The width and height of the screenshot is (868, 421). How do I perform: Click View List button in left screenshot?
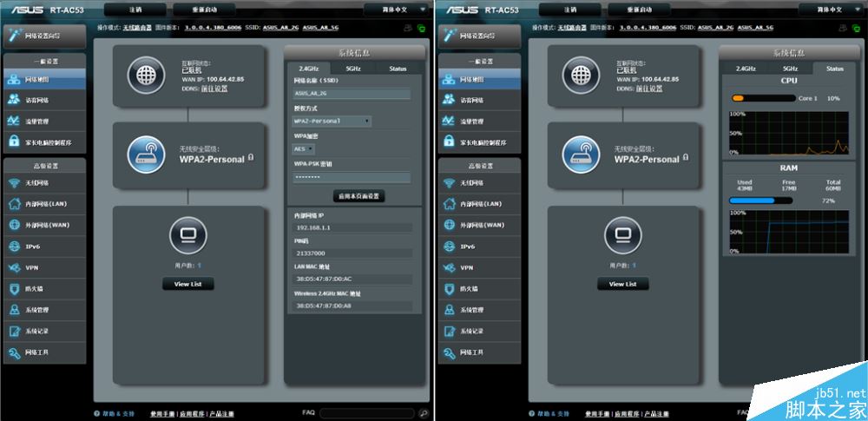[x=187, y=284]
